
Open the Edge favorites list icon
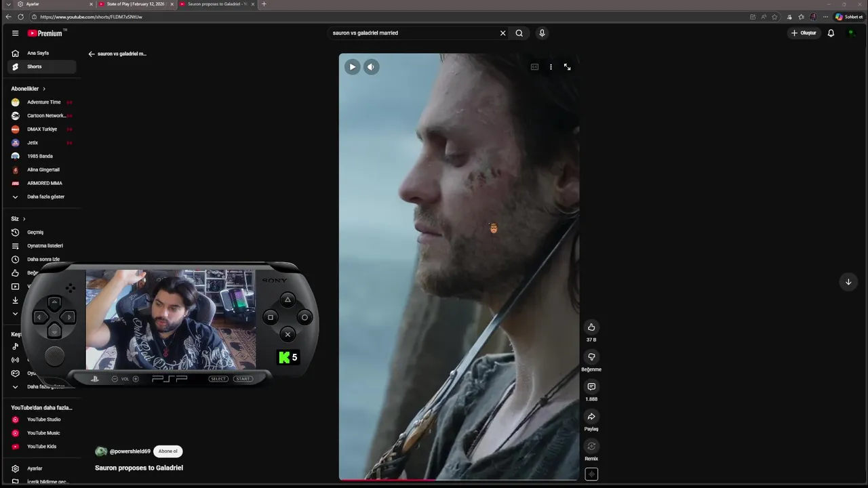(801, 17)
